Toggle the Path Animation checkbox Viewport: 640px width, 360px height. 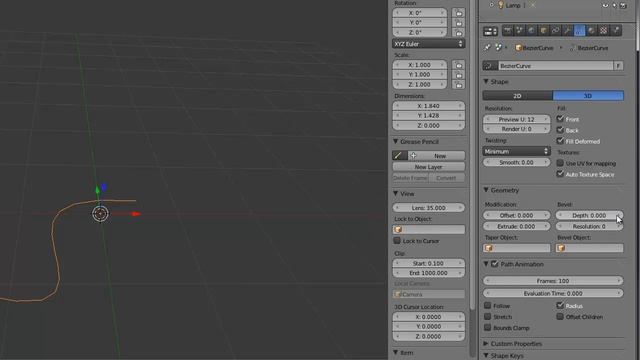[x=495, y=264]
